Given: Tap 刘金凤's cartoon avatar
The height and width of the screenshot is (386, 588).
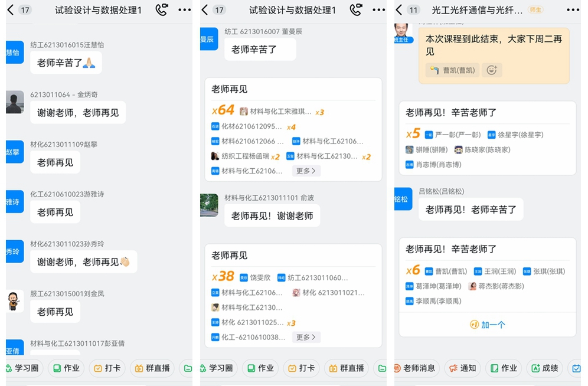Looking at the screenshot, I should click(x=15, y=301).
